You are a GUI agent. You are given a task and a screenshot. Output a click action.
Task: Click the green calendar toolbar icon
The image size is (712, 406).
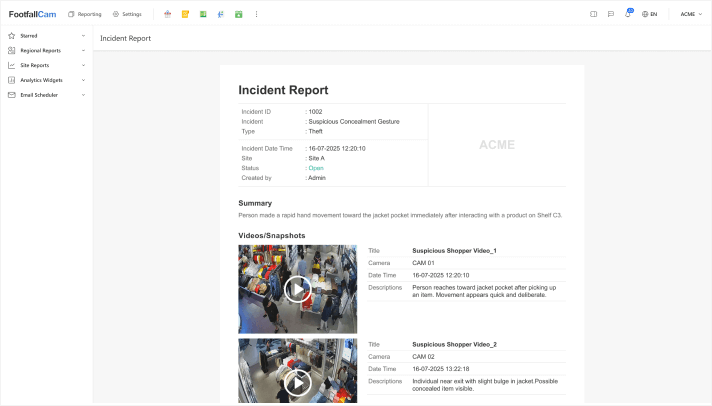click(x=238, y=14)
